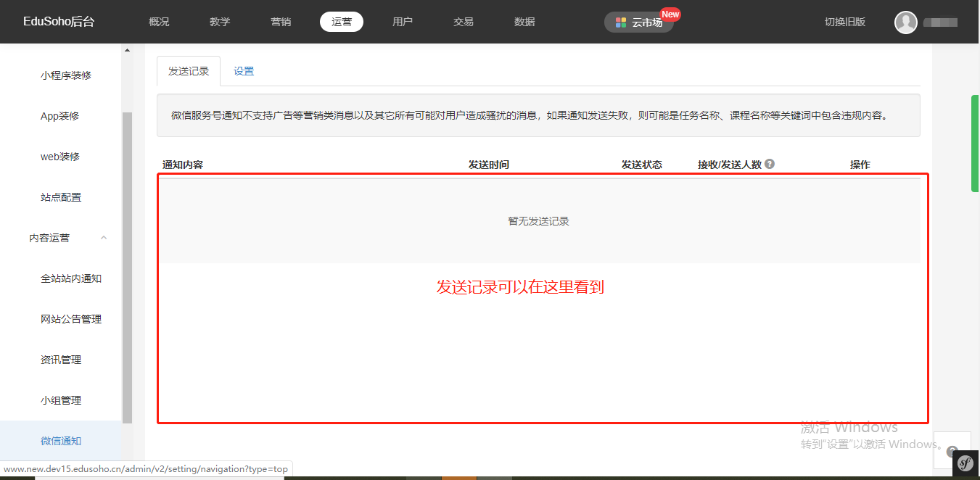Click the sidebar scroll-up arrow
The image size is (980, 480).
pos(128,51)
